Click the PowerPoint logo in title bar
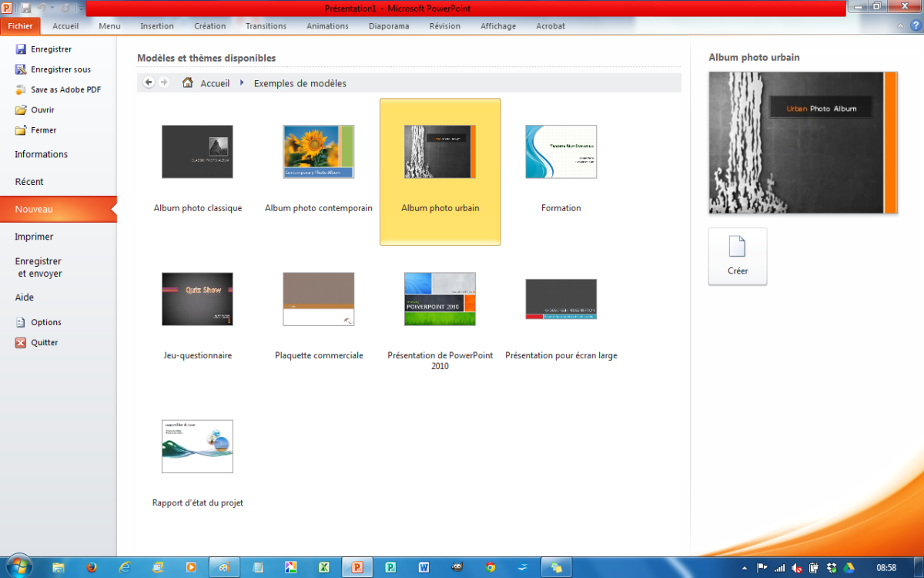 [8, 8]
